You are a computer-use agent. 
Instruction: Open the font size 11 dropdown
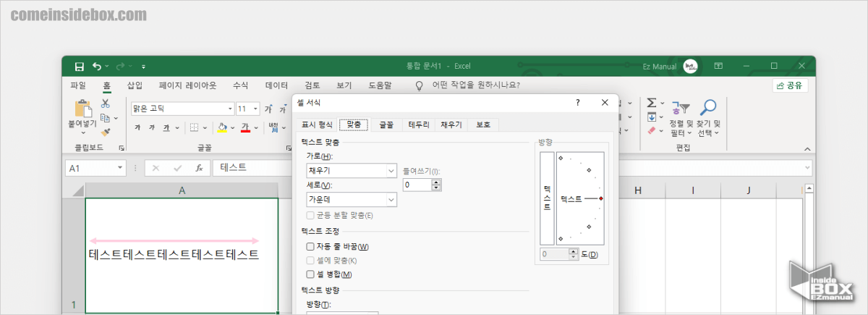255,109
